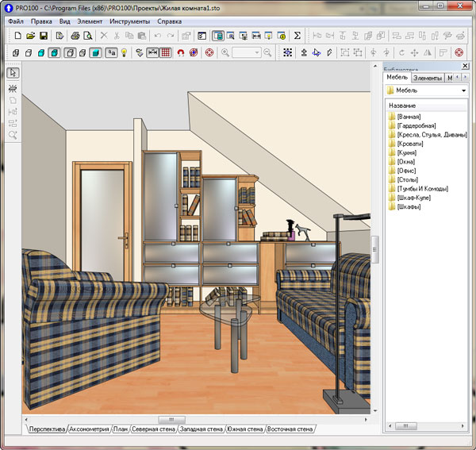Toggle the red grid display button
The image size is (476, 450).
(166, 53)
